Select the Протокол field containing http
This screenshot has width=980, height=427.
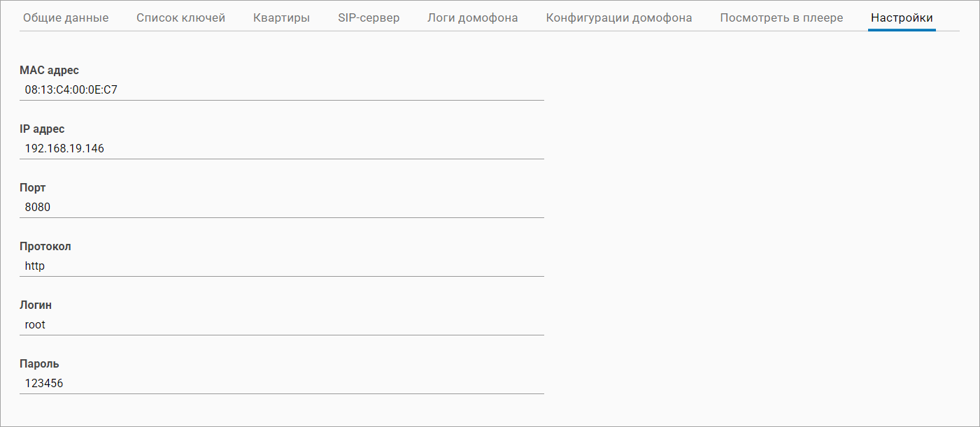coord(282,266)
